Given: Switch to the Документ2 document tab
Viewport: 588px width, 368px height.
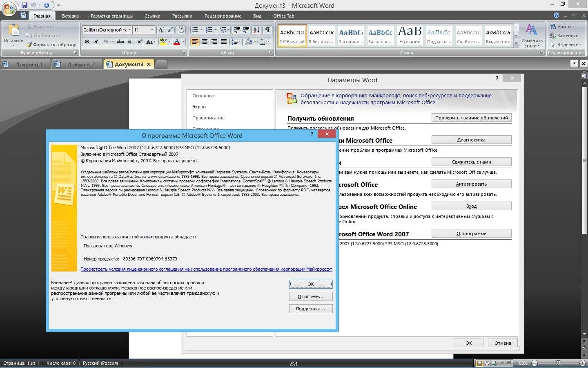Looking at the screenshot, I should [x=77, y=64].
